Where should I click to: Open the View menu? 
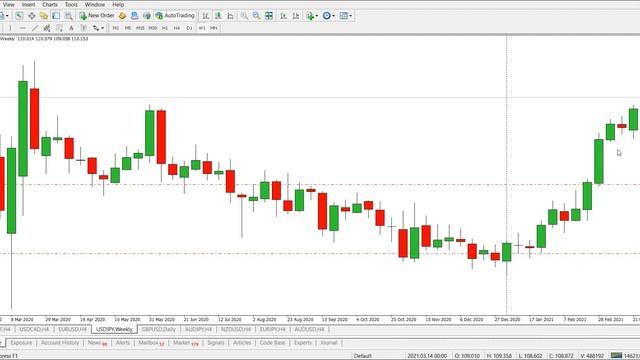pyautogui.click(x=8, y=4)
